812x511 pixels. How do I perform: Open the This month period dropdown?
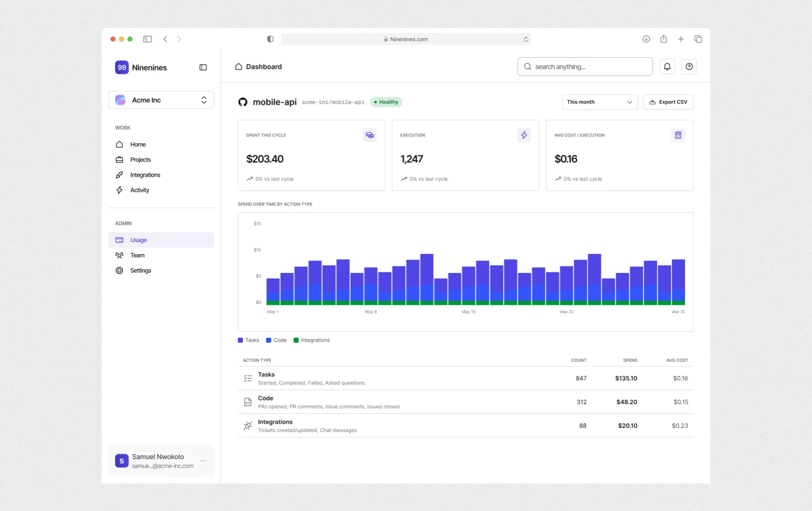(600, 102)
